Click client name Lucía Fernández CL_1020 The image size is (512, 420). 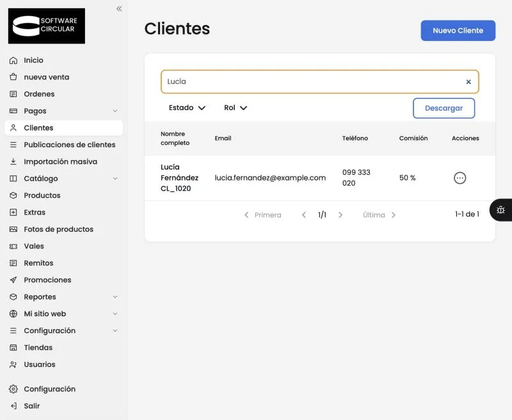click(179, 177)
